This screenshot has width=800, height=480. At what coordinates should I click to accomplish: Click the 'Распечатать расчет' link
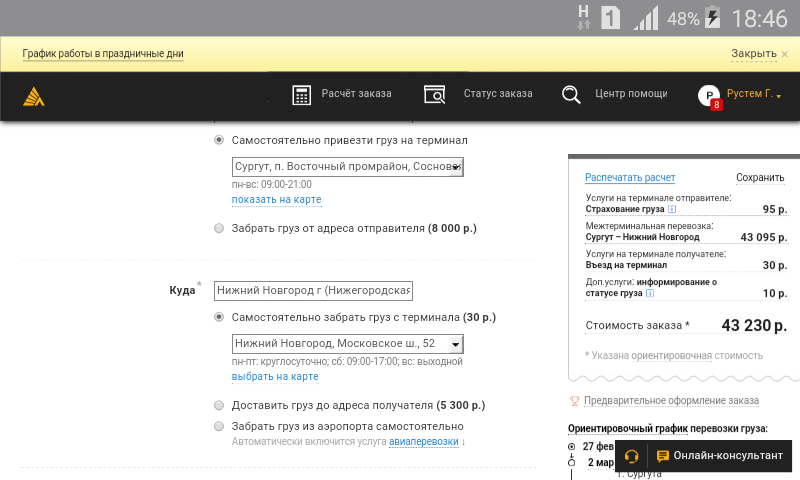630,178
